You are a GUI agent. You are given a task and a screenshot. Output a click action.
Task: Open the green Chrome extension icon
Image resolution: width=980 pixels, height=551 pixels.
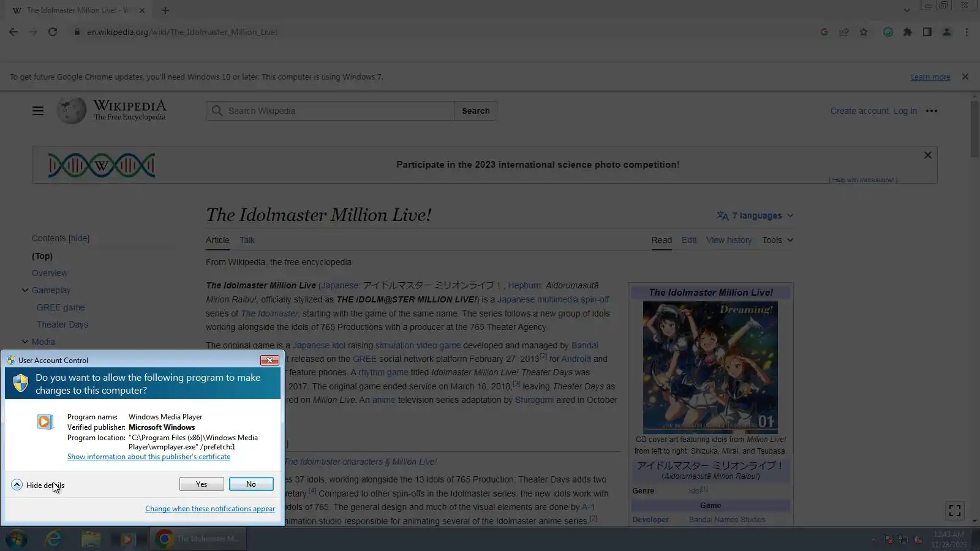(888, 32)
